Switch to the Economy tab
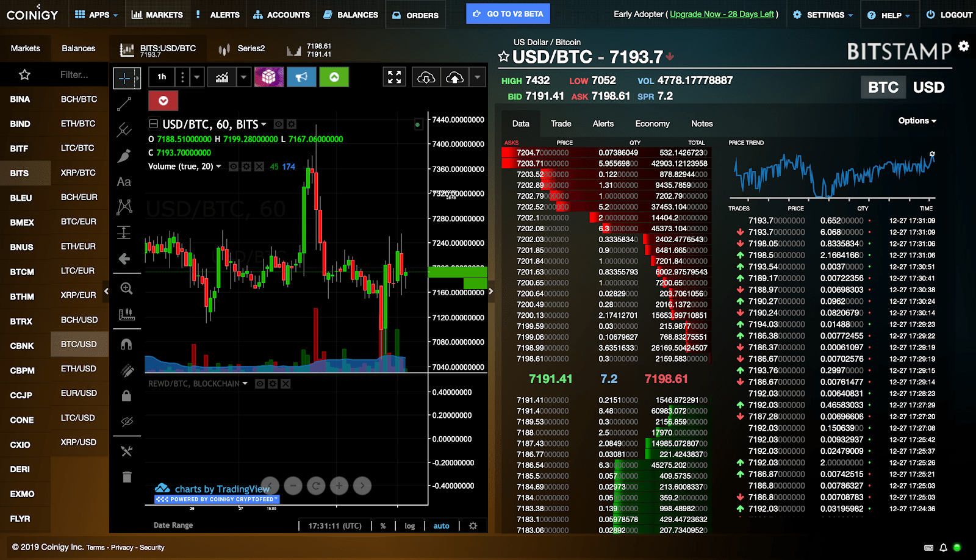 click(652, 123)
